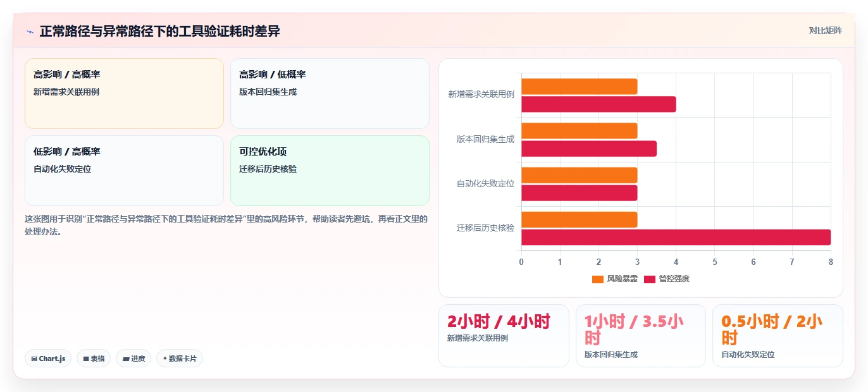Click the 对比矩阵 label

[x=825, y=30]
